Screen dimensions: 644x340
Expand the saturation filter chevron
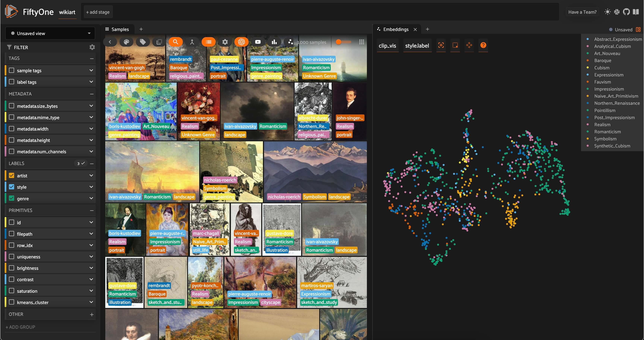(x=91, y=291)
